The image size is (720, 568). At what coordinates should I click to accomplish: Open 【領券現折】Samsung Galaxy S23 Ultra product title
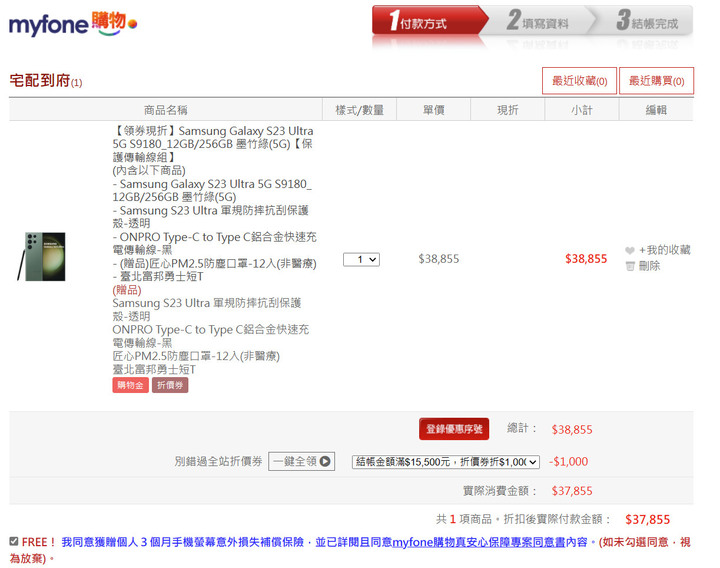[213, 144]
